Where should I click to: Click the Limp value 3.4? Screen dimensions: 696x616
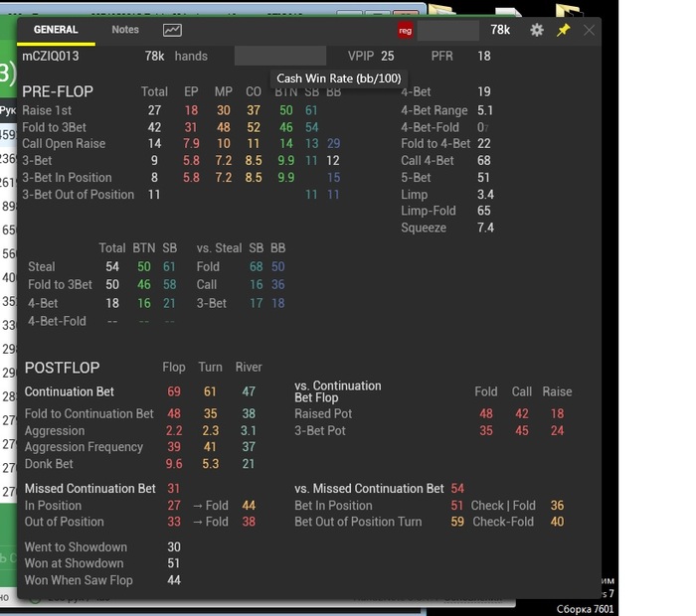coord(485,195)
